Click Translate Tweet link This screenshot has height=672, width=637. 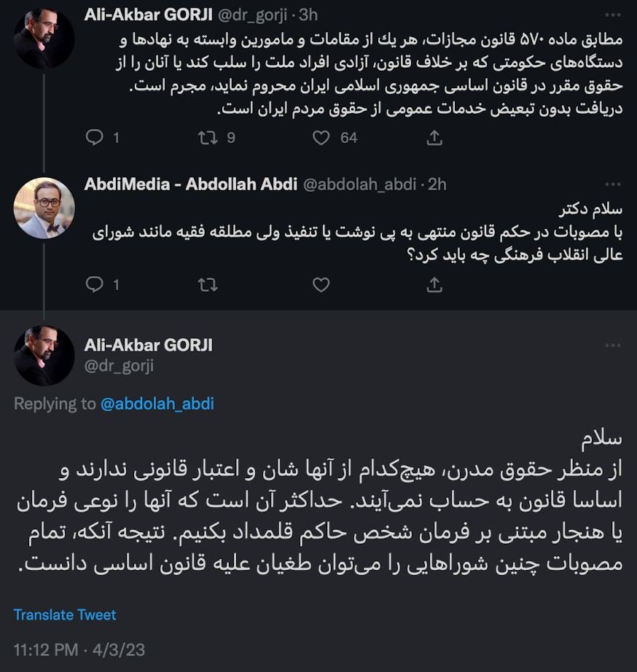[x=65, y=615]
